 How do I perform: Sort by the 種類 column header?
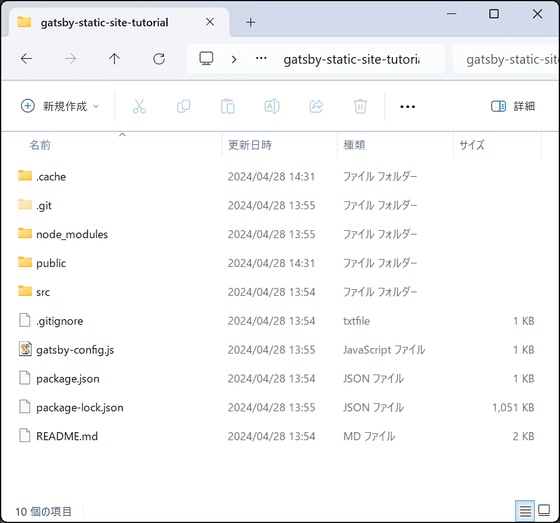[354, 145]
